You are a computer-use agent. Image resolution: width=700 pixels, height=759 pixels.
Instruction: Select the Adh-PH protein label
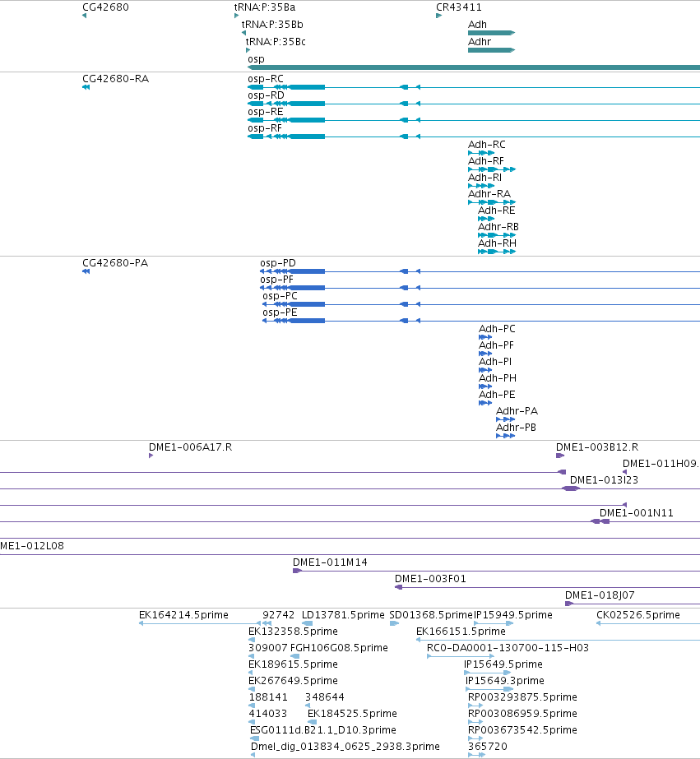[498, 378]
